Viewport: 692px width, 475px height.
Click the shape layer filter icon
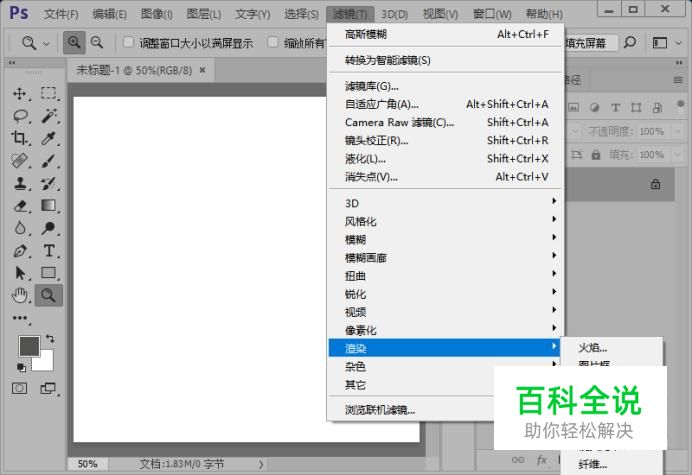pyautogui.click(x=636, y=108)
